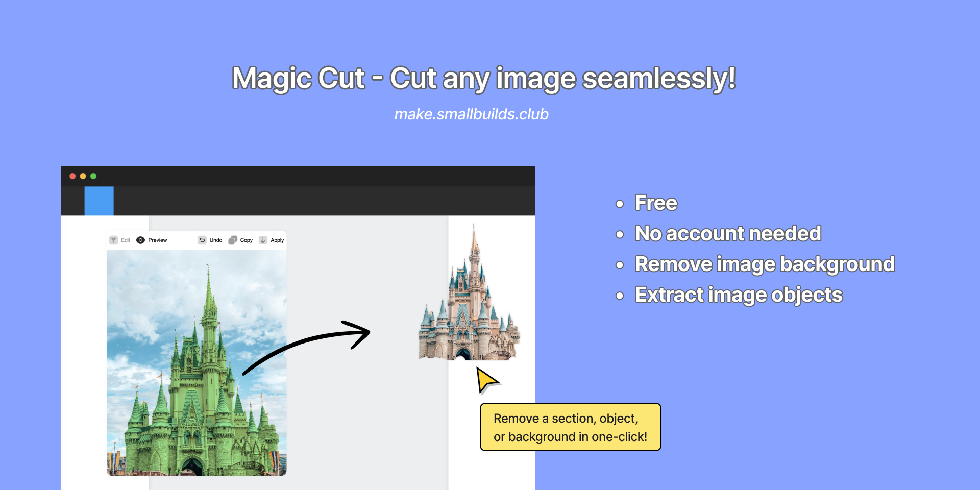This screenshot has height=490, width=980.
Task: Click the red close window dot
Action: pos(72,176)
